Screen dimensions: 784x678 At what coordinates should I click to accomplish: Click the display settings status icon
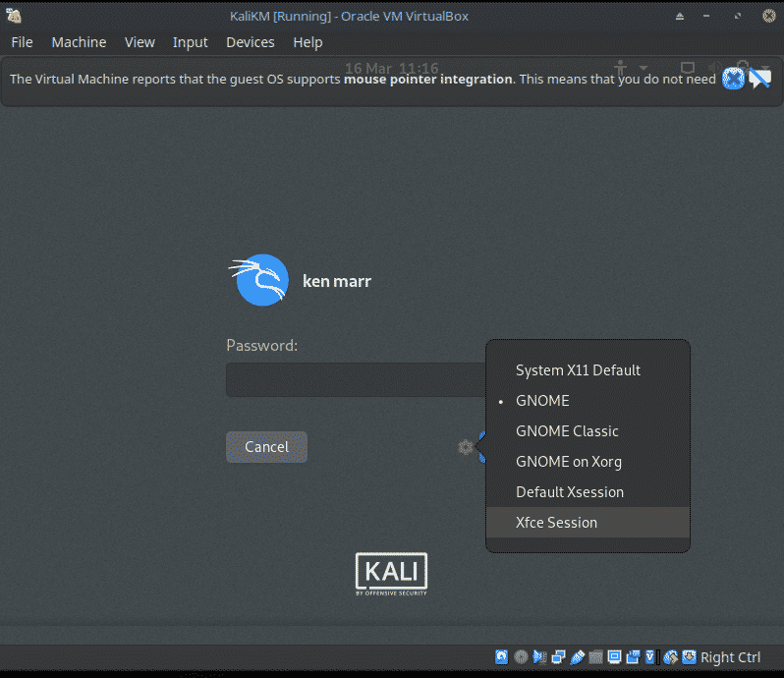pos(615,657)
